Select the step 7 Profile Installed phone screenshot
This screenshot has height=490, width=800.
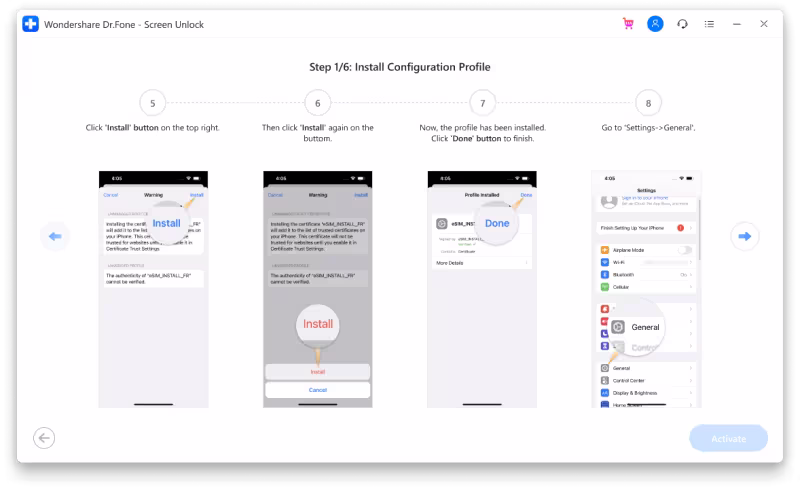click(482, 289)
